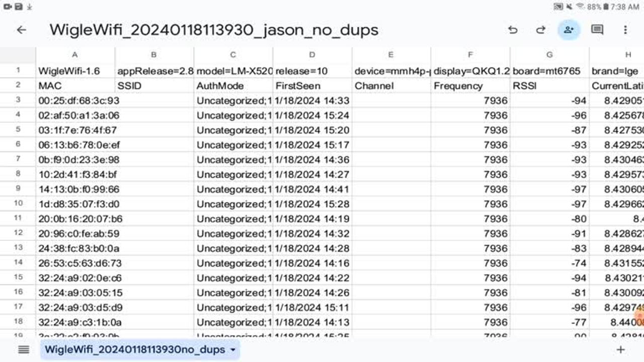Select the FirstSeen header cell
The image size is (644, 362).
(312, 86)
